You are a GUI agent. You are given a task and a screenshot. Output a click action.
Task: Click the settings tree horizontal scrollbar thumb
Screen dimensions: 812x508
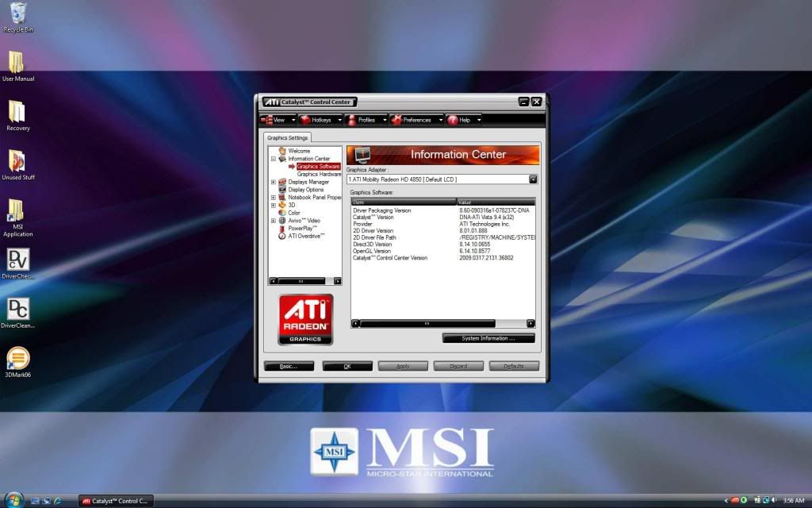click(301, 281)
